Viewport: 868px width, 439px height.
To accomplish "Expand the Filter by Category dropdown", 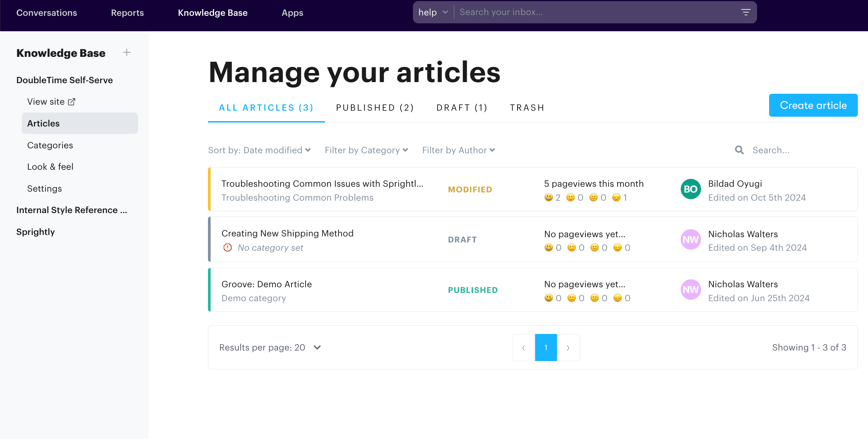I will [366, 150].
